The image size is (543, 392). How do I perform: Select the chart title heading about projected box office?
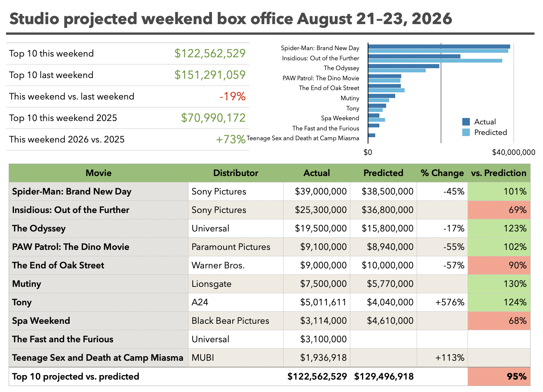pyautogui.click(x=231, y=18)
